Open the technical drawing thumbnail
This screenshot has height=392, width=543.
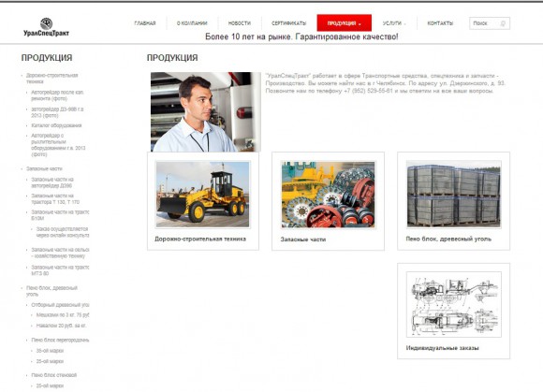[454, 304]
